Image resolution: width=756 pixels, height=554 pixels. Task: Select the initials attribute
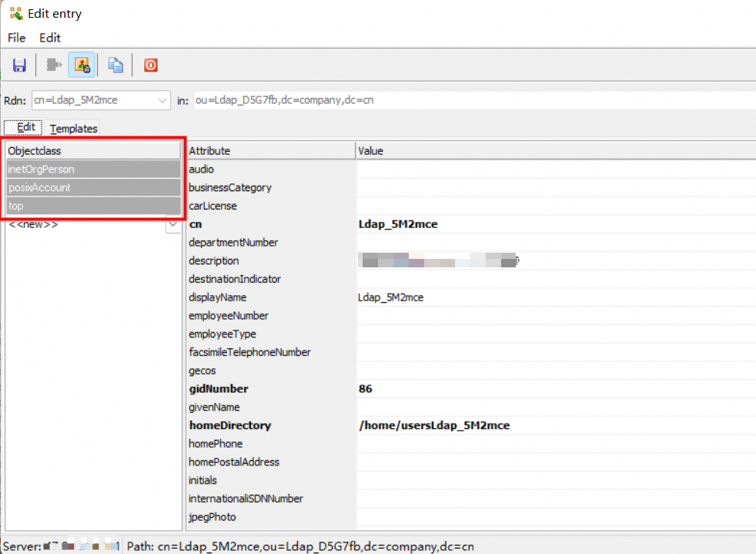coord(202,481)
